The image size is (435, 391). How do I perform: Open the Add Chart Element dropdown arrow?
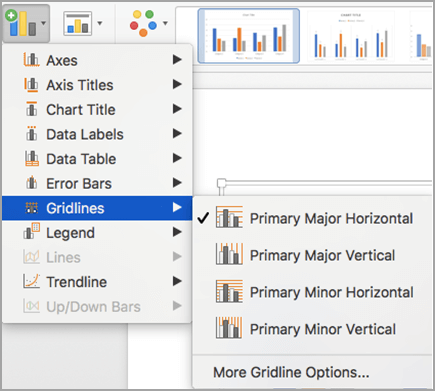44,23
